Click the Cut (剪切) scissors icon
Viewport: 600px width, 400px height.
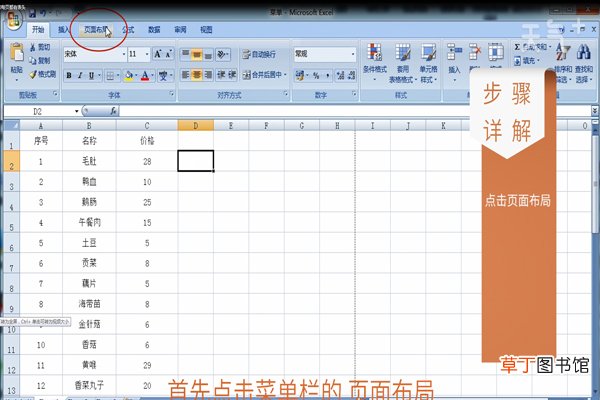pos(33,47)
